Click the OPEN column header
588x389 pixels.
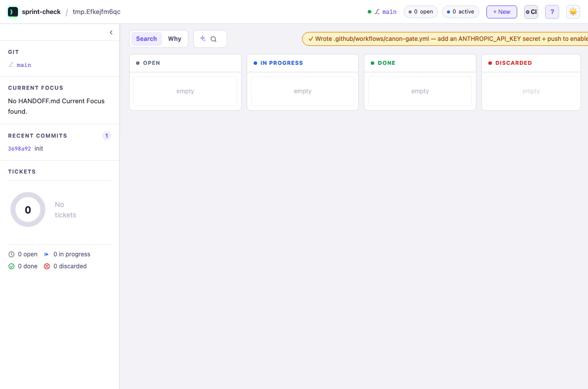pos(185,63)
